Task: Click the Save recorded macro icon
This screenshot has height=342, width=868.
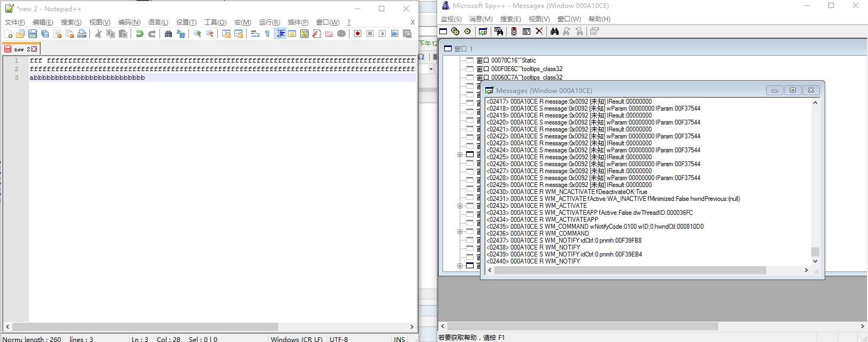Action: tap(407, 34)
